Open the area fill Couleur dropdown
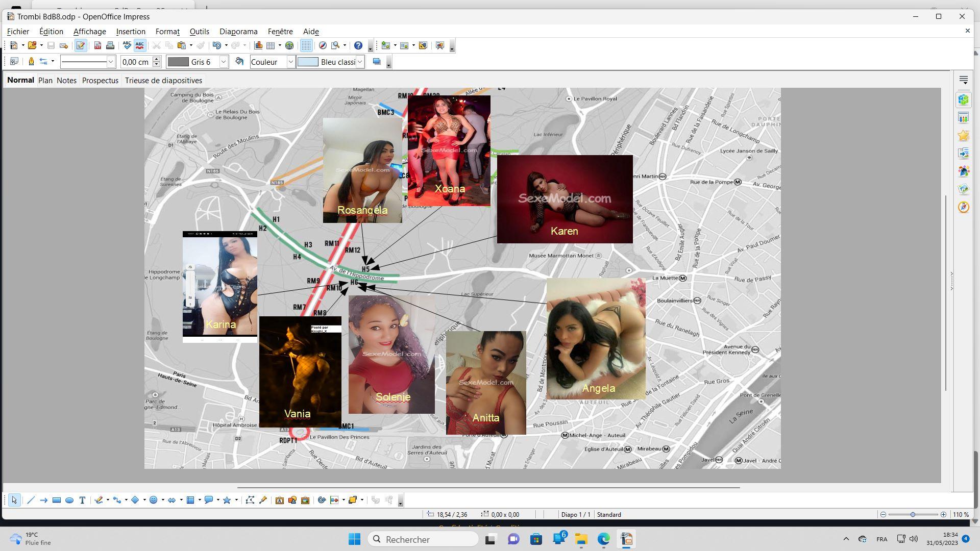The width and height of the screenshot is (980, 551). [x=290, y=62]
